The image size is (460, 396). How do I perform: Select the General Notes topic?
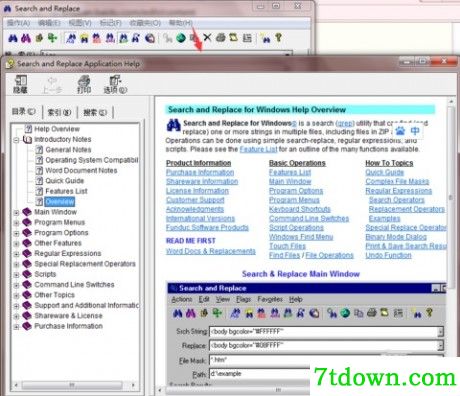click(68, 150)
